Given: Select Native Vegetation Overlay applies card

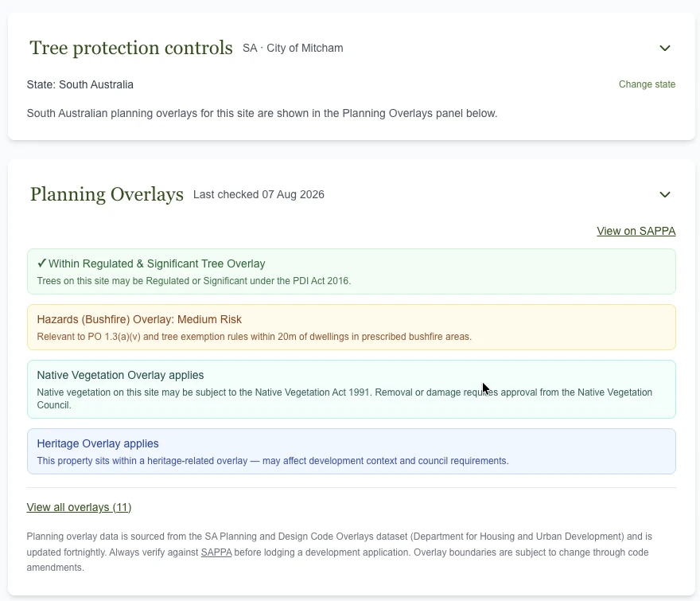Looking at the screenshot, I should 352,389.
